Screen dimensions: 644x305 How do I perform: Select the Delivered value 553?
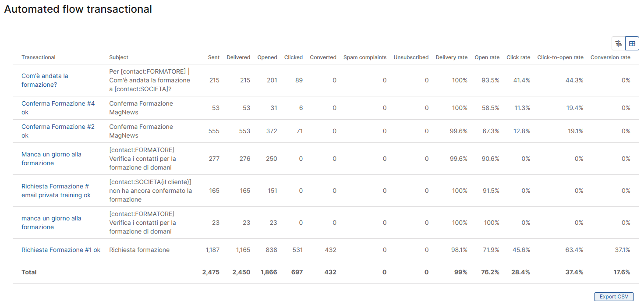(x=245, y=131)
